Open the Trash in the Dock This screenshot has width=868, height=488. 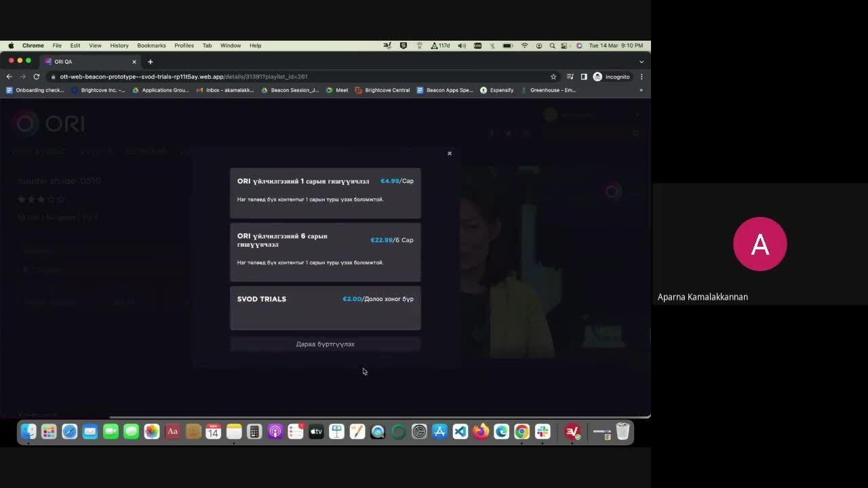coord(623,432)
